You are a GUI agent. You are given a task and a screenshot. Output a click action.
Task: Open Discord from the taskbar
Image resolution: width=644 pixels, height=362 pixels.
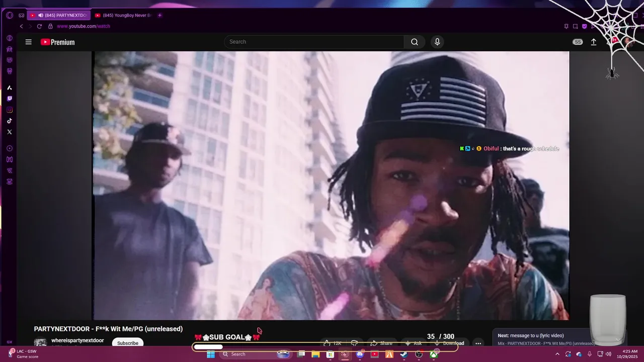360,354
